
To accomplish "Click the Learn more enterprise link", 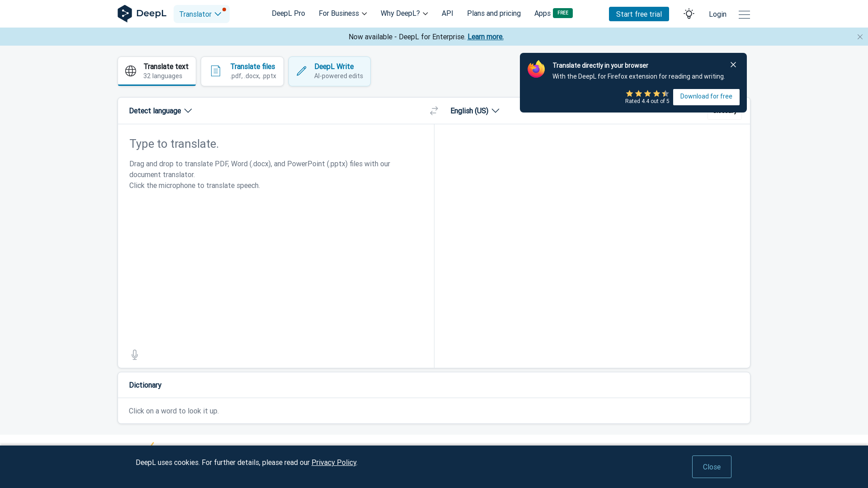I will coord(485,36).
